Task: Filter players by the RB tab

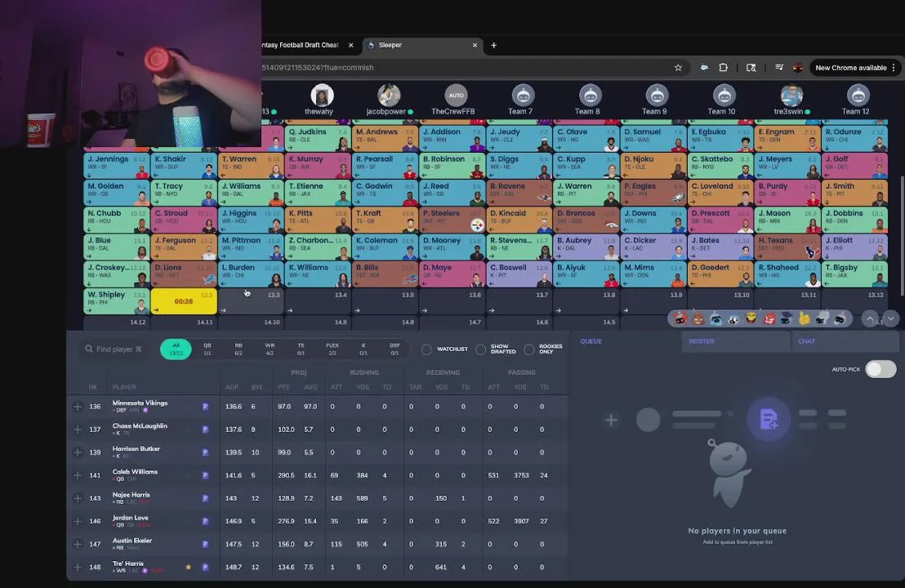Action: point(239,349)
